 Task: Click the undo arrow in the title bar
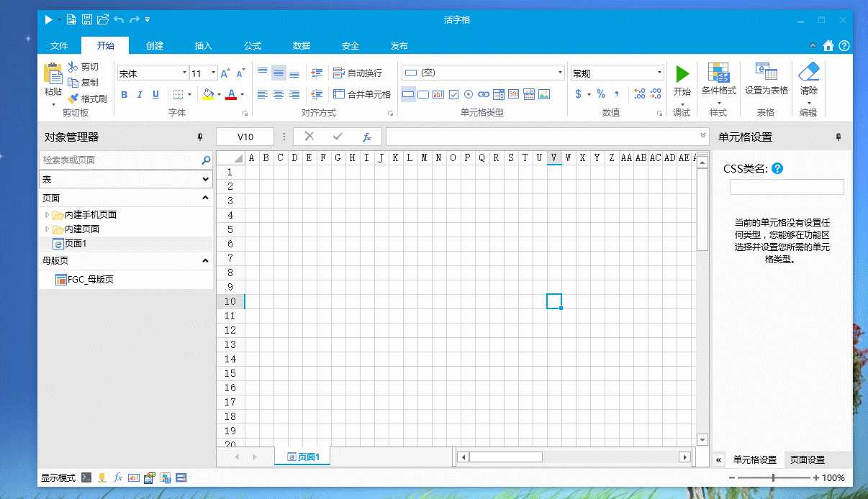coord(119,19)
